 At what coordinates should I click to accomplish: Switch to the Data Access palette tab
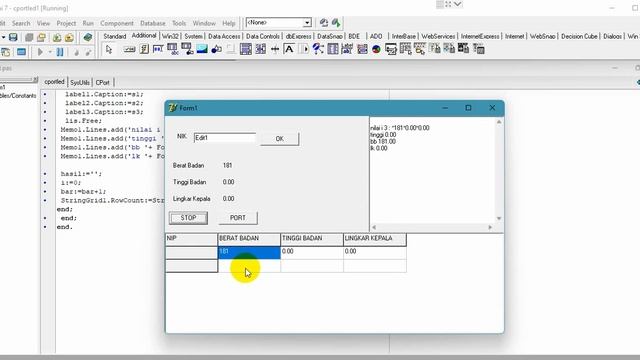(x=224, y=36)
